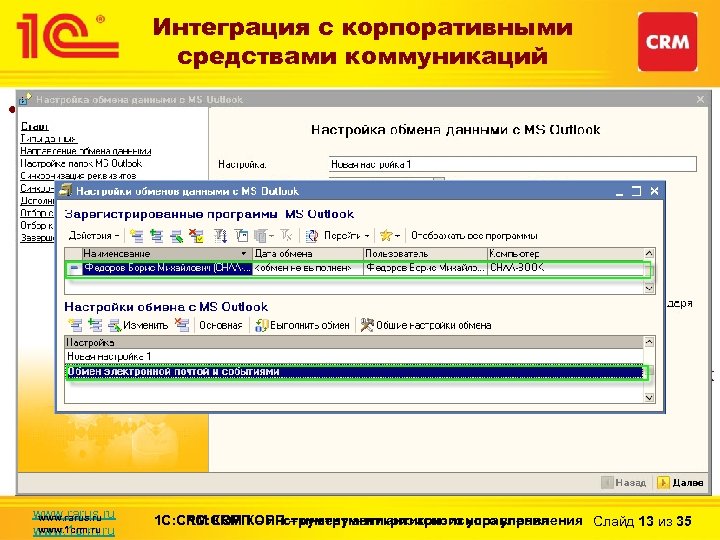Screen dimensions: 720x540
Task: Click Типы данных link in the wizard sidebar
Action: [48, 139]
